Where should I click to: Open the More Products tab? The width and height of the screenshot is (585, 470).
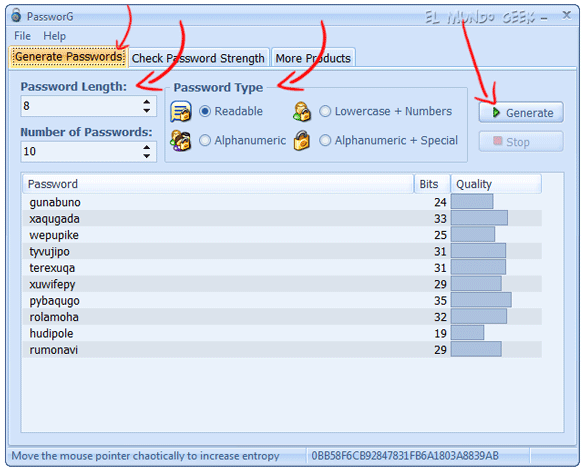point(313,58)
